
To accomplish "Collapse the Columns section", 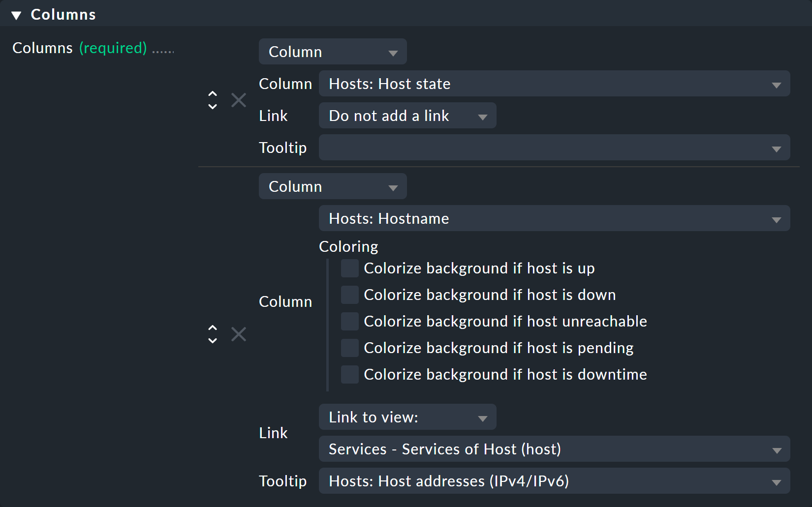I will (16, 14).
